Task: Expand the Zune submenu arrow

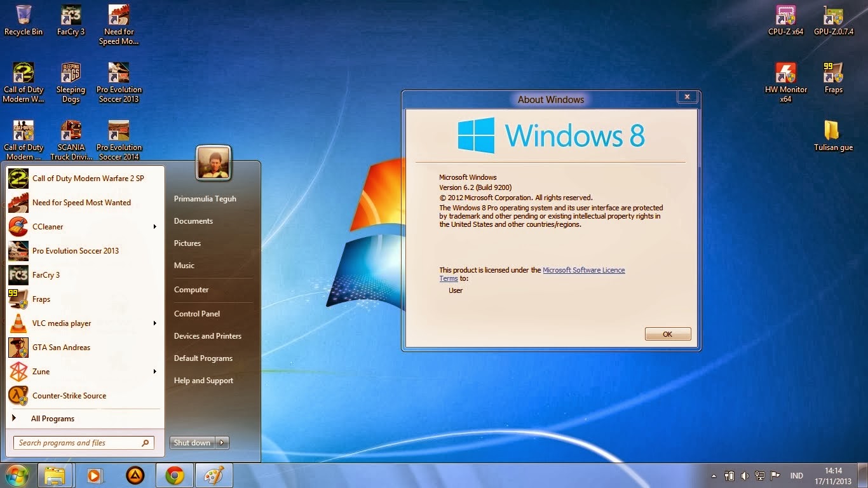Action: click(155, 371)
